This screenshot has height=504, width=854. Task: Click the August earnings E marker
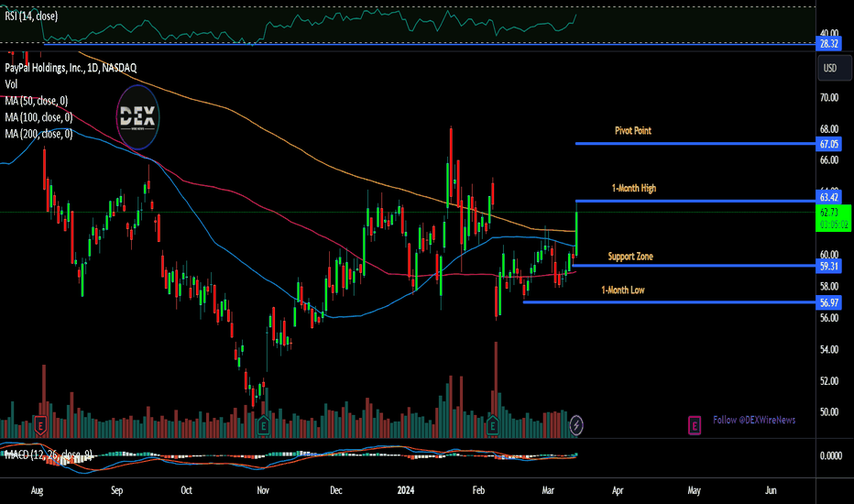pos(40,425)
